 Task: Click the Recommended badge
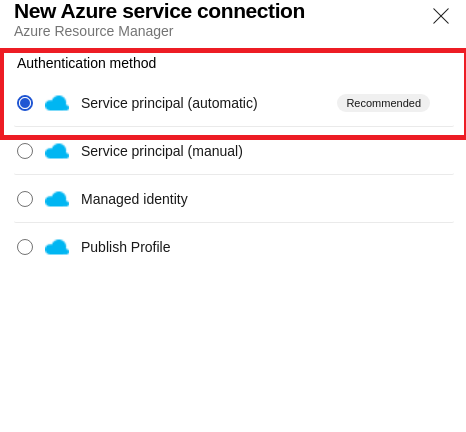[x=383, y=103]
